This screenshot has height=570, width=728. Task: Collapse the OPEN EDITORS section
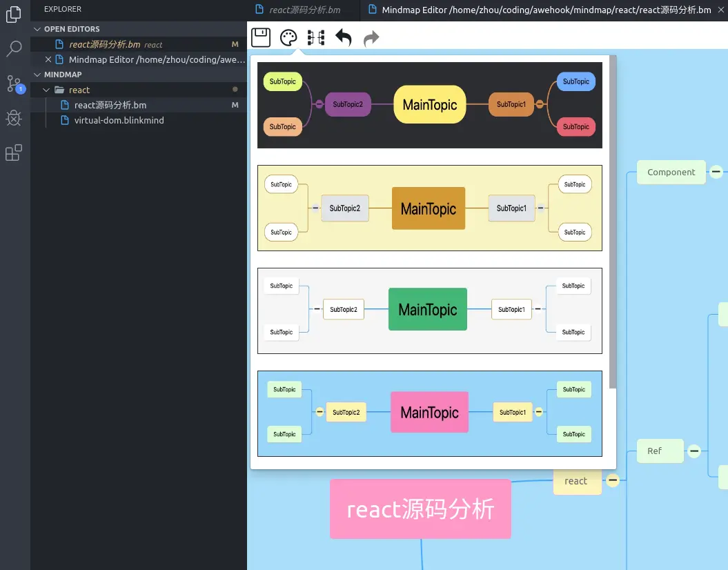[x=37, y=29]
